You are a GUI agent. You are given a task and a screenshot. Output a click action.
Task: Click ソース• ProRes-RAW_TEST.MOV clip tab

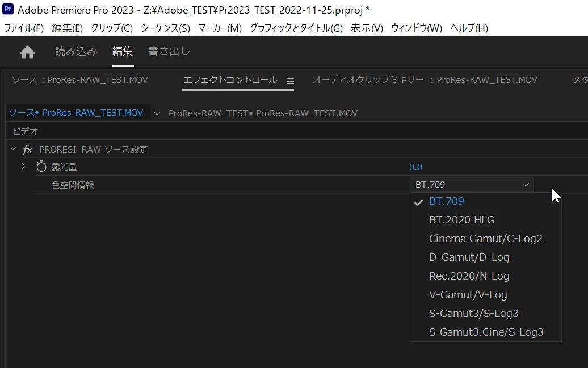point(75,113)
